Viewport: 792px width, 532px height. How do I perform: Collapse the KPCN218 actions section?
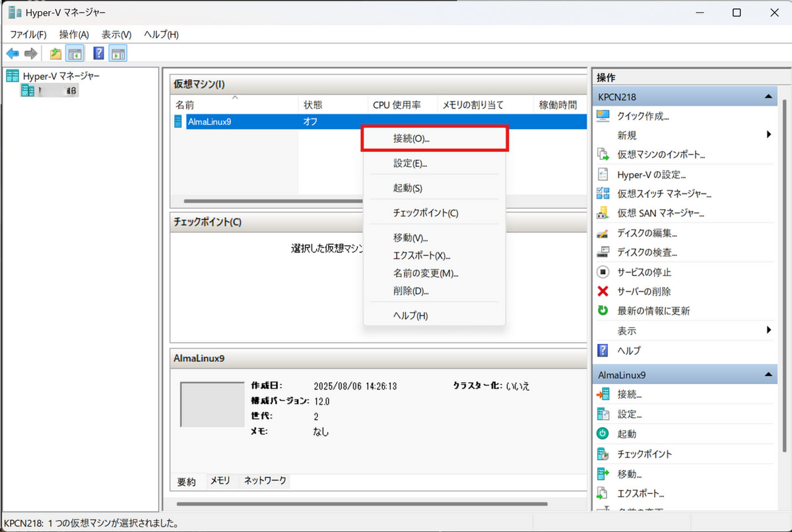pyautogui.click(x=768, y=97)
